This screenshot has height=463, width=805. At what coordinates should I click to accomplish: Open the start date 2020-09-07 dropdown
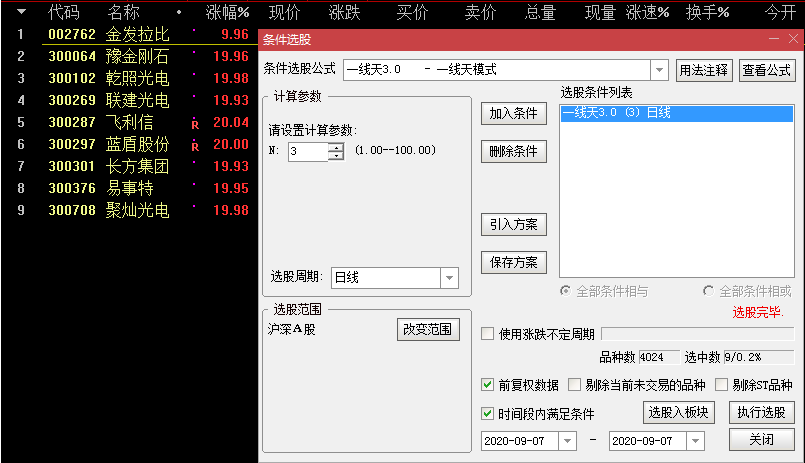[567, 441]
